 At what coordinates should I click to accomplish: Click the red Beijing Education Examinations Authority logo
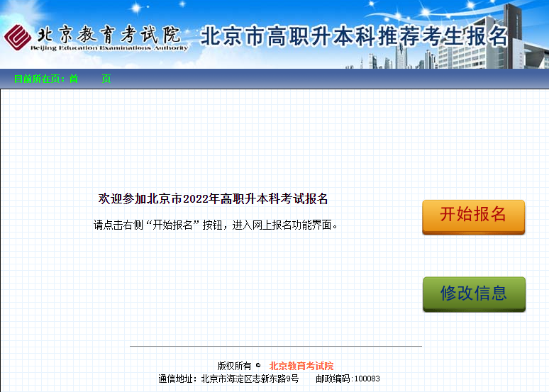pyautogui.click(x=18, y=37)
